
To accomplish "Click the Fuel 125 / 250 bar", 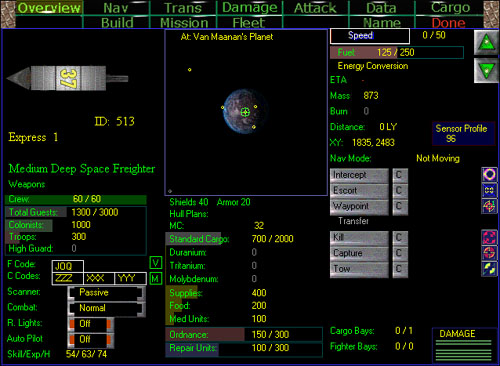I will tap(397, 52).
